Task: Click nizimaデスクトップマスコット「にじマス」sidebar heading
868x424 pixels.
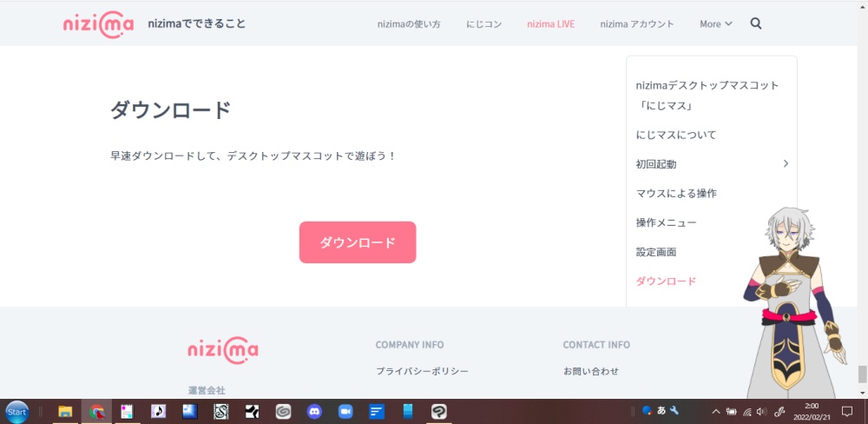Action: click(707, 96)
